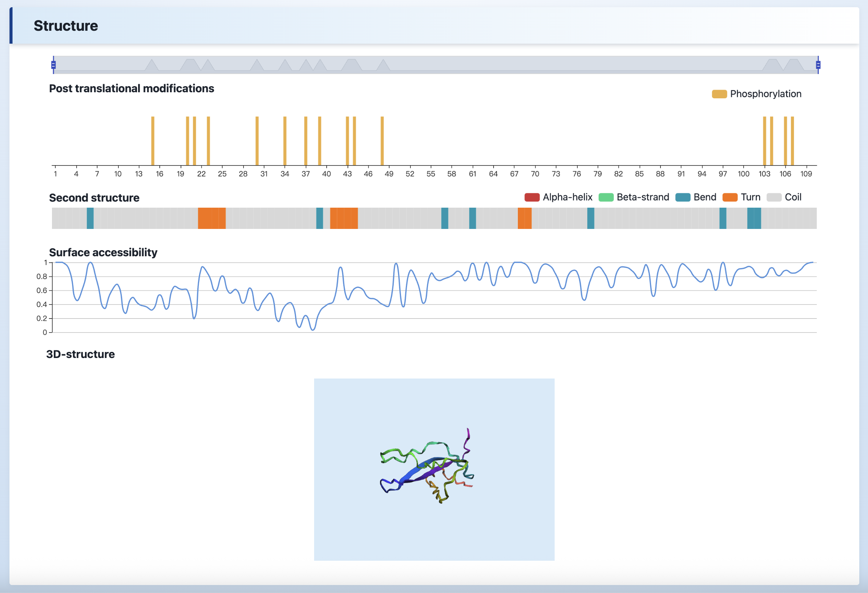Click the Turn legend color swatch
Viewport: 868px width, 593px height.
730,197
